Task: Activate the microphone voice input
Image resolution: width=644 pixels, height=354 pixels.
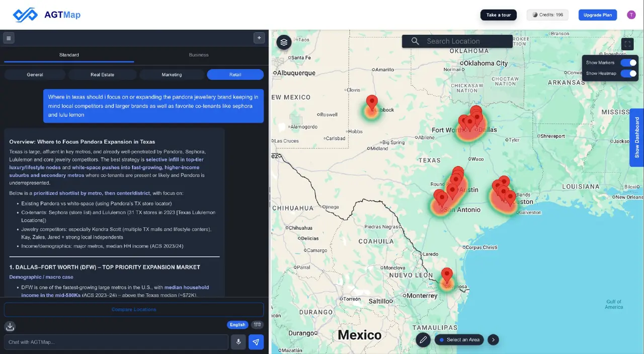Action: [x=238, y=342]
